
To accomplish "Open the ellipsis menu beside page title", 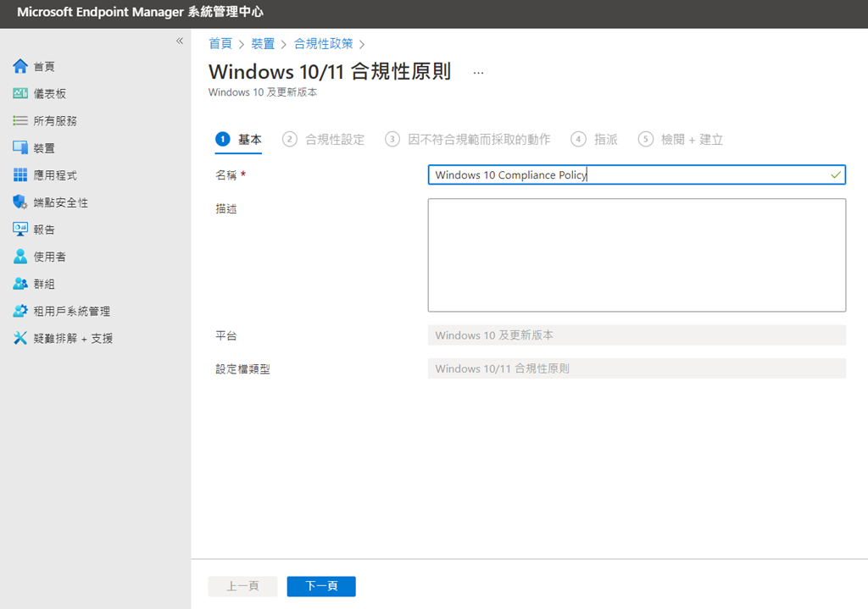I will click(x=478, y=73).
